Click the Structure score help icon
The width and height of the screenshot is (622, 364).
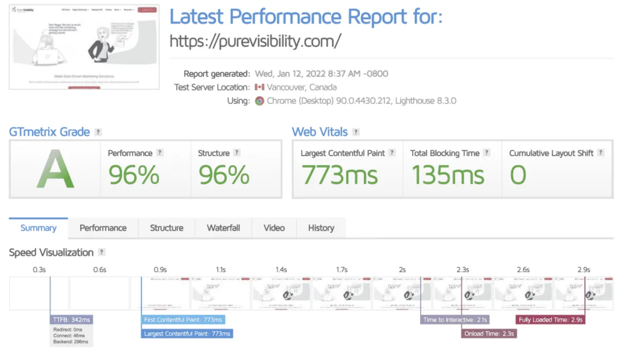[x=237, y=153]
